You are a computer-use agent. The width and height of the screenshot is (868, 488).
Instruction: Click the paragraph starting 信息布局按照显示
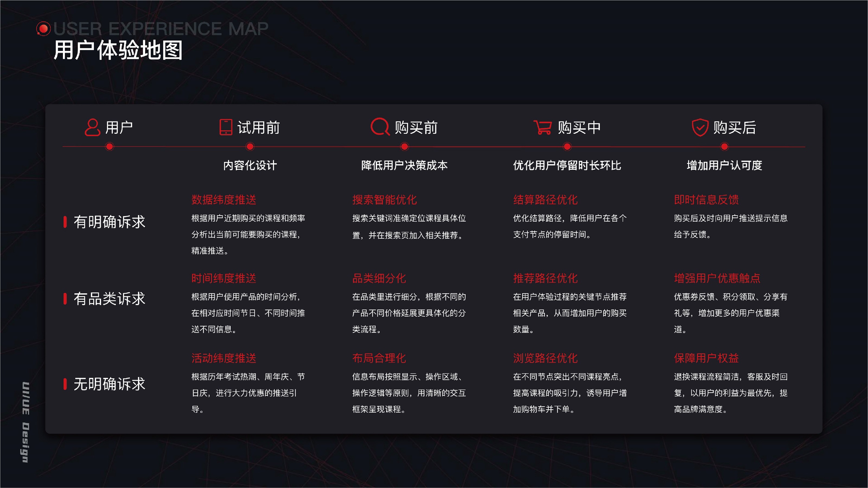(409, 393)
